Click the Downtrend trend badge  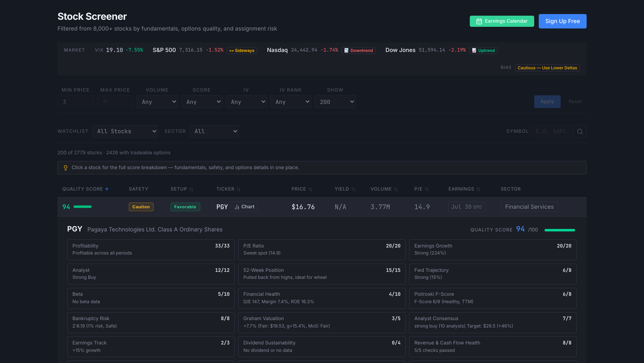tap(358, 51)
